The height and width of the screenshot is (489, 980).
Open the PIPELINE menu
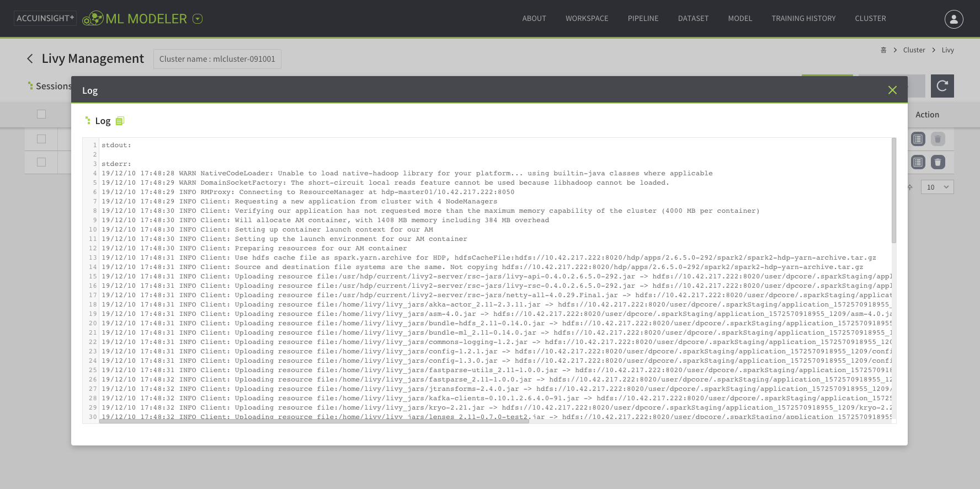[643, 18]
